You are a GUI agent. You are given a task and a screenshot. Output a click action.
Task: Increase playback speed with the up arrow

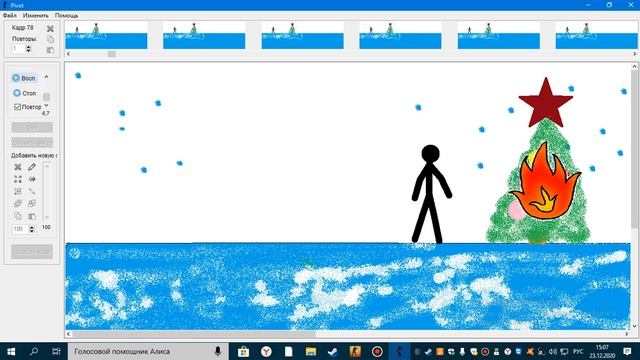[46, 77]
